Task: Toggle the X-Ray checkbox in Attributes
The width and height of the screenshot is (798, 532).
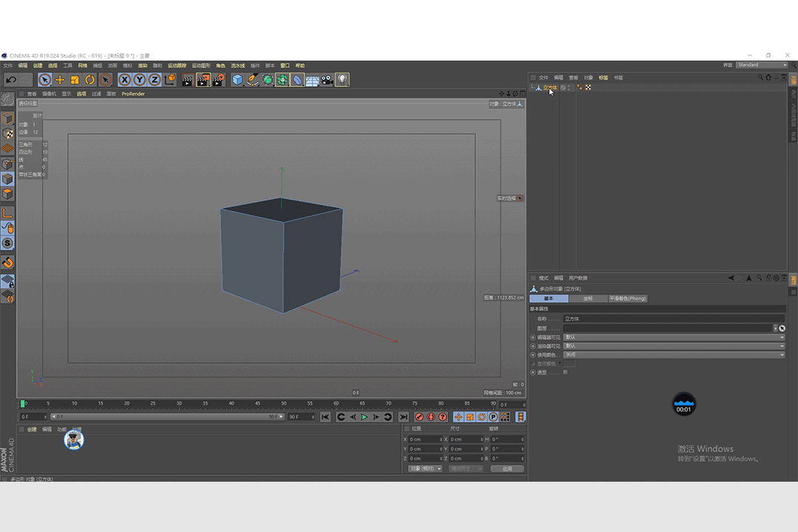Action: click(565, 372)
